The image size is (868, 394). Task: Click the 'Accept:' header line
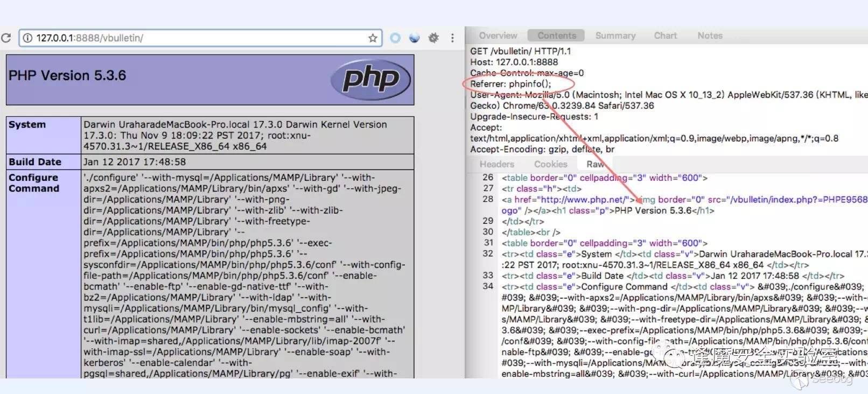[486, 128]
